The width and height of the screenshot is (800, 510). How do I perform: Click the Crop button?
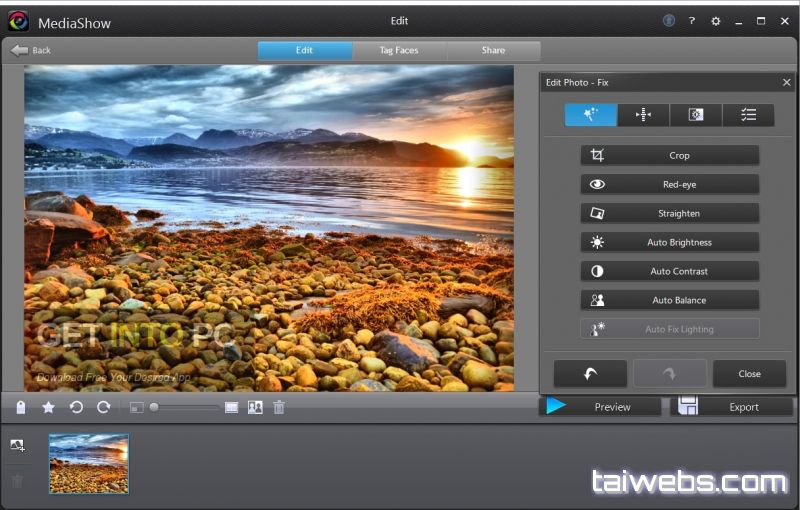(669, 156)
